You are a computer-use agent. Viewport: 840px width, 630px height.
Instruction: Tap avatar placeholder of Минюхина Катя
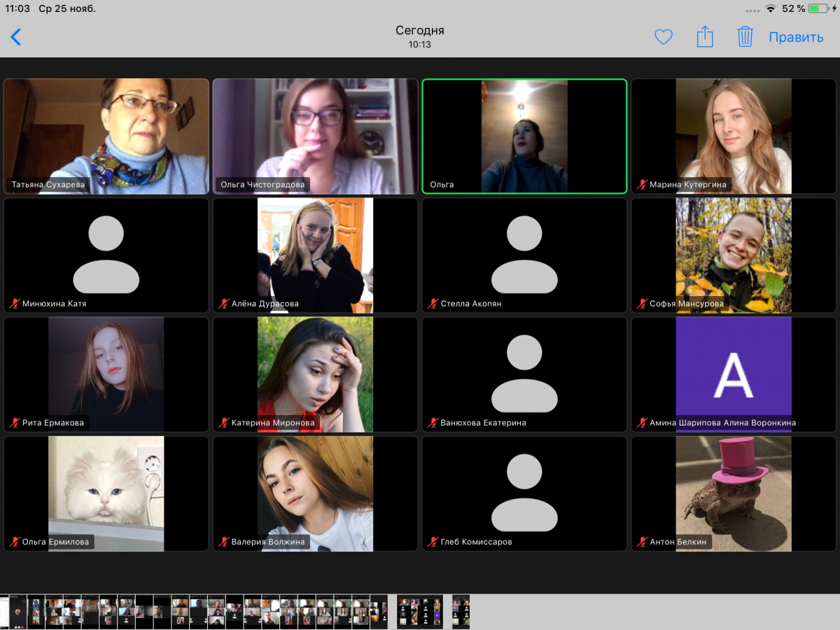pos(106,254)
